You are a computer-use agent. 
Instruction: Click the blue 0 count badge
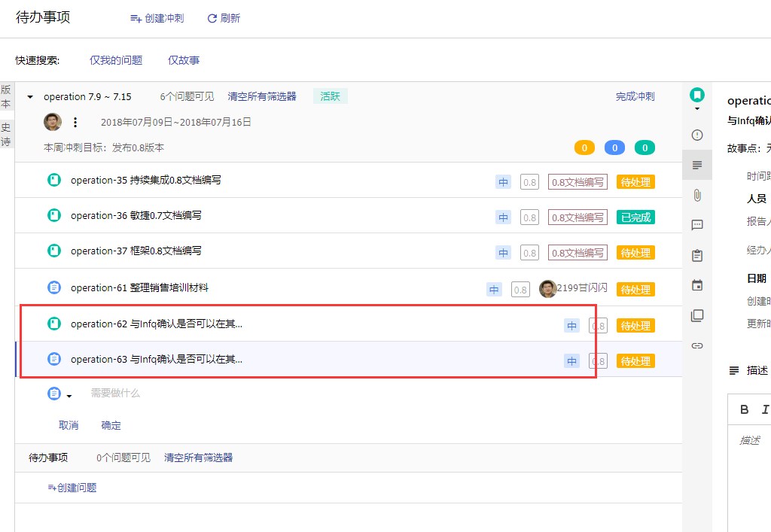click(614, 147)
